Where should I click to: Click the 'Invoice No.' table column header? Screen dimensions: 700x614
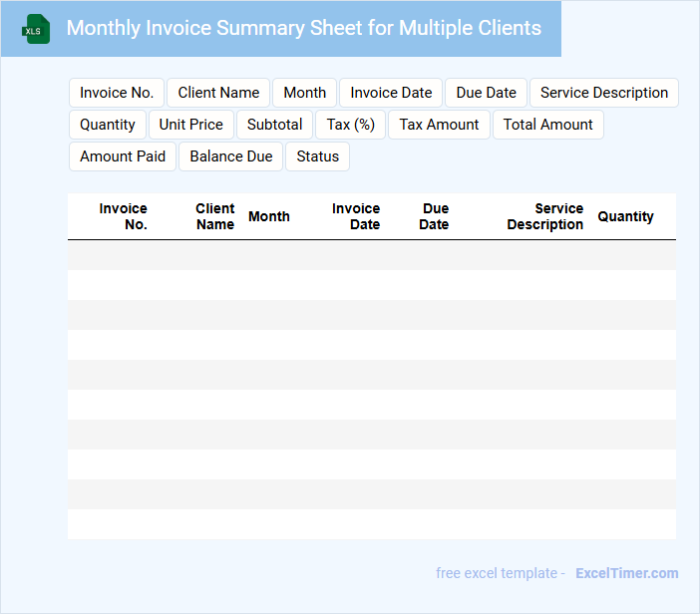[123, 216]
